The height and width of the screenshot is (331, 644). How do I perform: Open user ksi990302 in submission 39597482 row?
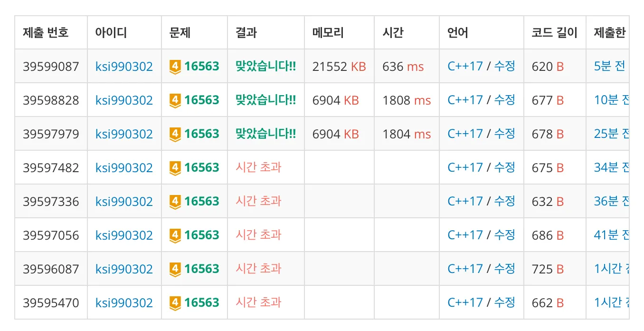(x=124, y=168)
